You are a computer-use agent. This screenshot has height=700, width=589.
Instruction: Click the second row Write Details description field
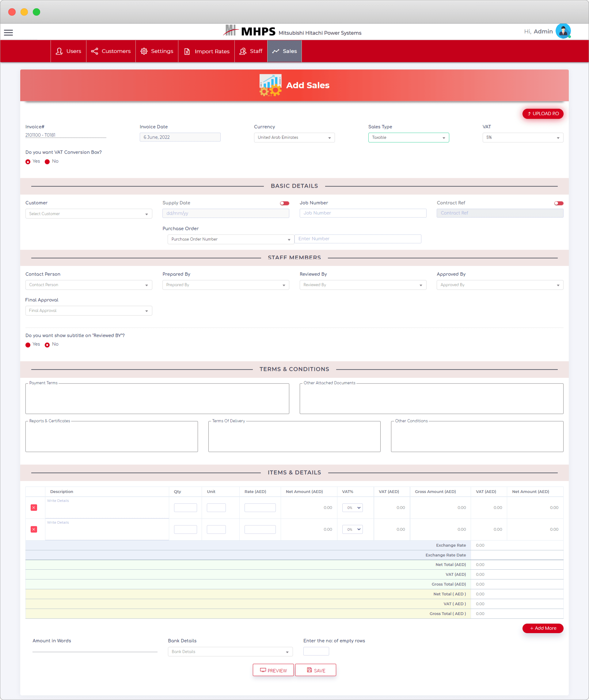click(x=107, y=530)
